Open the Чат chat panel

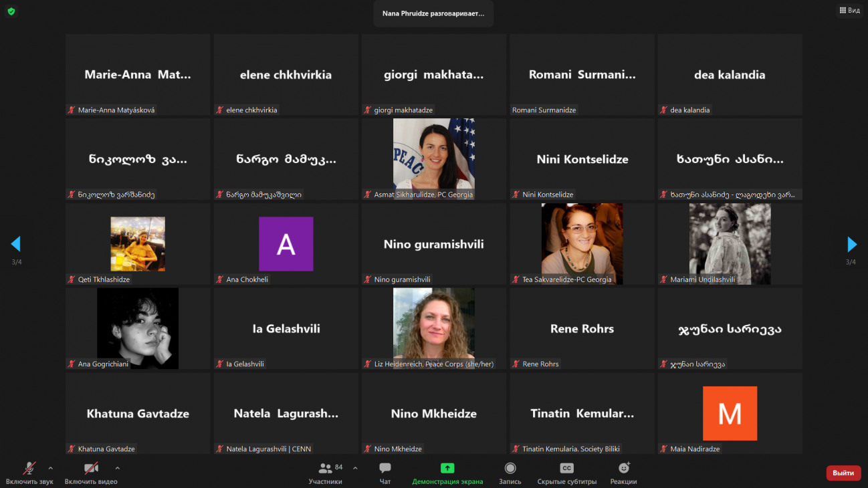point(385,469)
